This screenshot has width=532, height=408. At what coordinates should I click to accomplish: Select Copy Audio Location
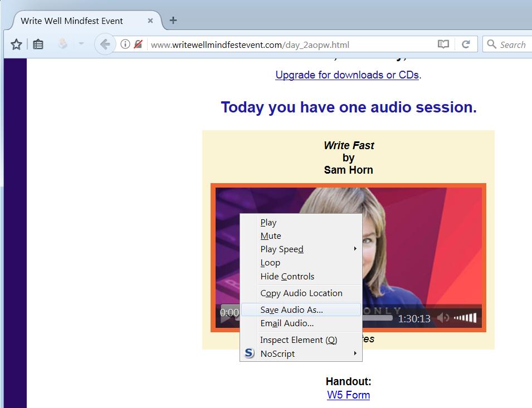tap(301, 293)
